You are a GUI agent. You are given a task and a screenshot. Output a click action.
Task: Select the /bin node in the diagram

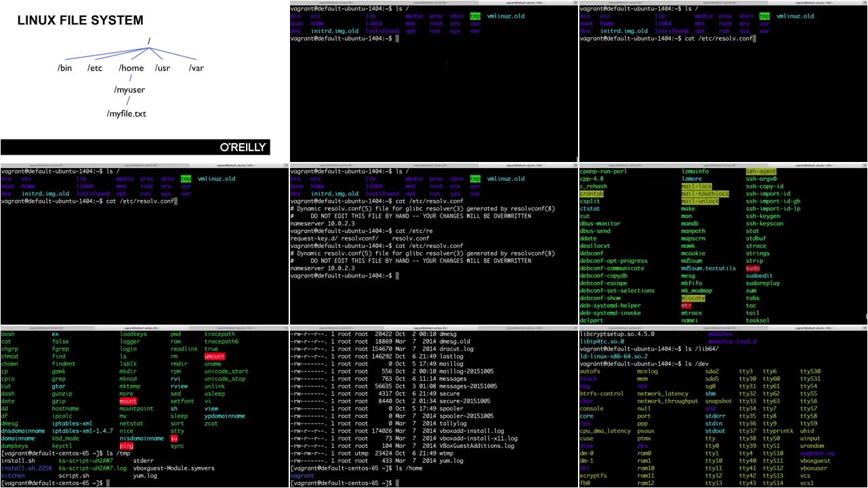pos(65,68)
